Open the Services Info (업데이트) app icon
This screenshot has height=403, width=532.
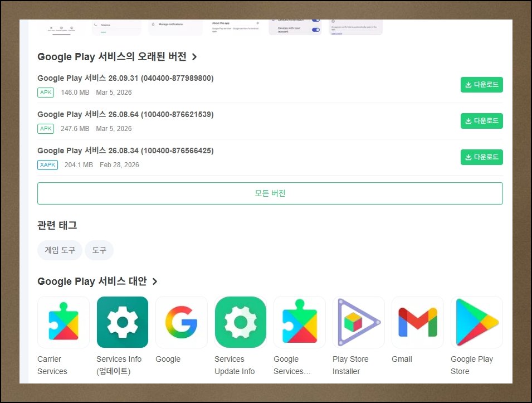(123, 322)
